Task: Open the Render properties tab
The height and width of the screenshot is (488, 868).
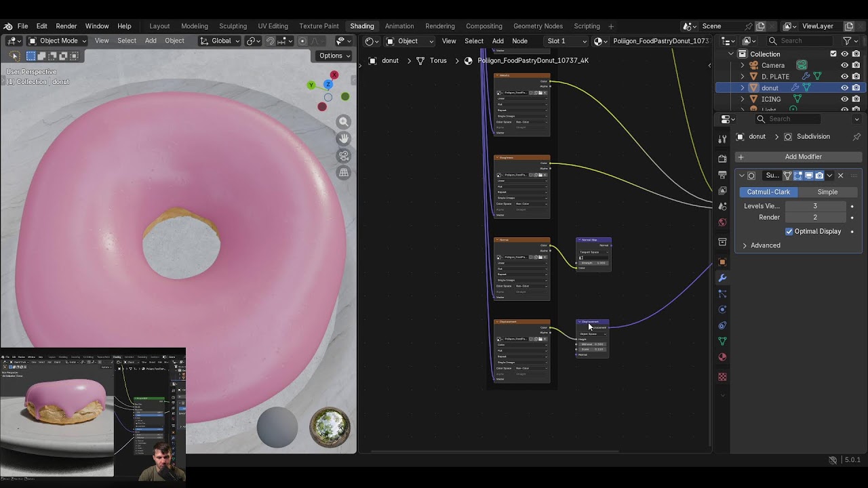Action: point(722,159)
